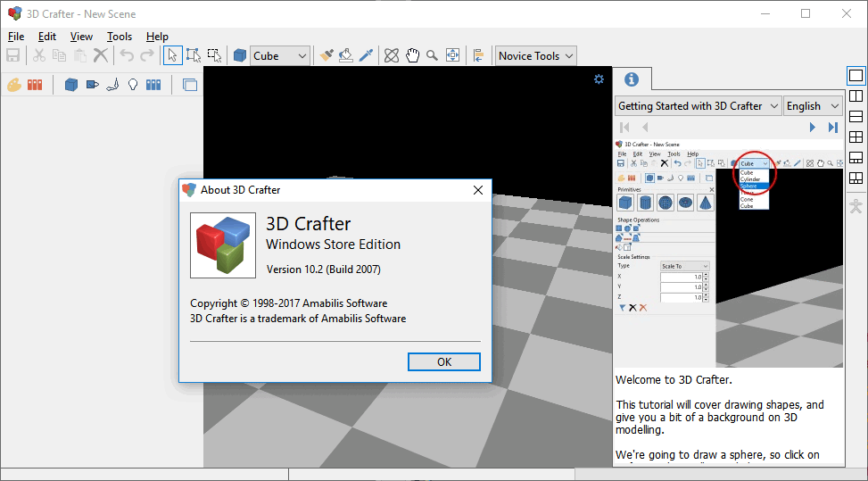The image size is (868, 481).
Task: Select the magnifier zoom tool
Action: [433, 55]
